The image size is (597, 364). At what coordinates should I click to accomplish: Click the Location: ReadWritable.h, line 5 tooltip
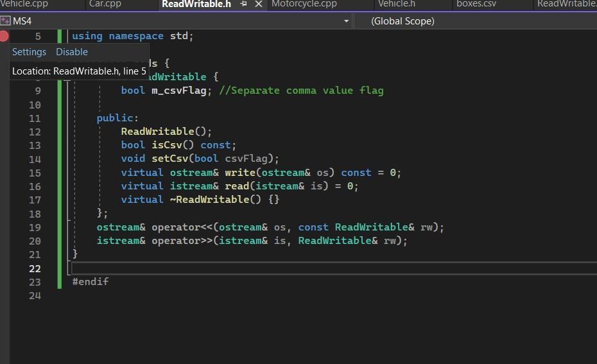point(79,71)
